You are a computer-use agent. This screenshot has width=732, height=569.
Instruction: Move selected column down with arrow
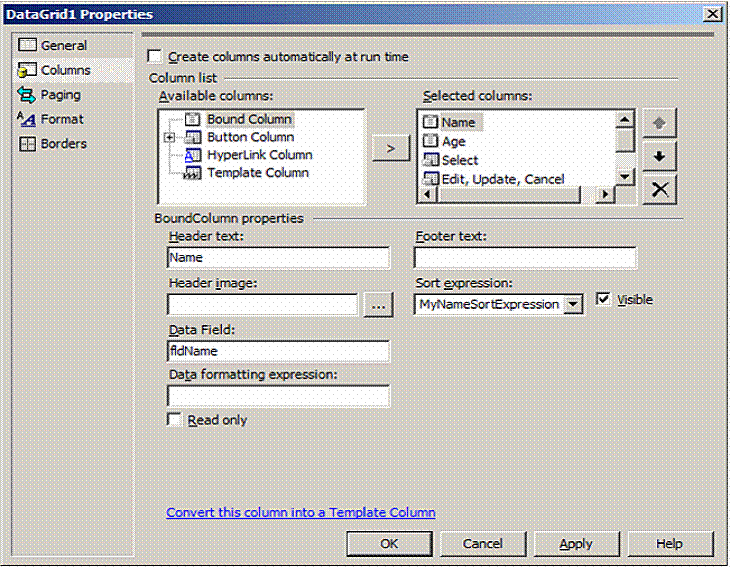point(659,156)
